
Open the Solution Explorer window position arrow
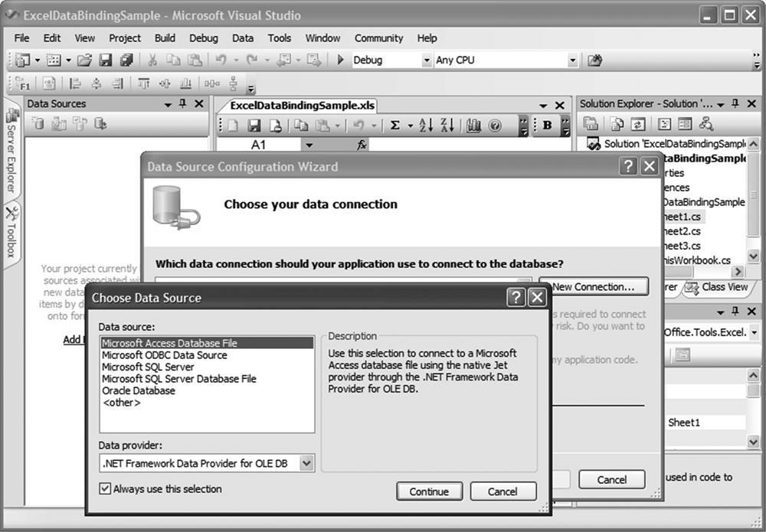click(x=722, y=104)
